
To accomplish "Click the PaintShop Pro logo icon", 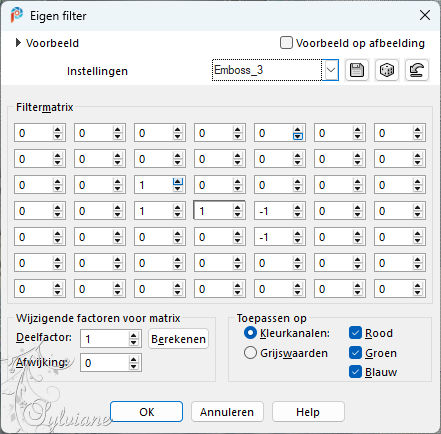I will point(16,15).
